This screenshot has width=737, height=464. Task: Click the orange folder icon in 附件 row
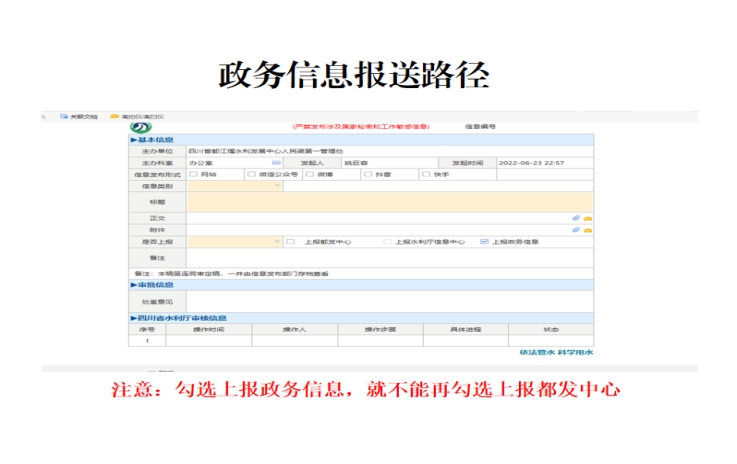coord(587,230)
